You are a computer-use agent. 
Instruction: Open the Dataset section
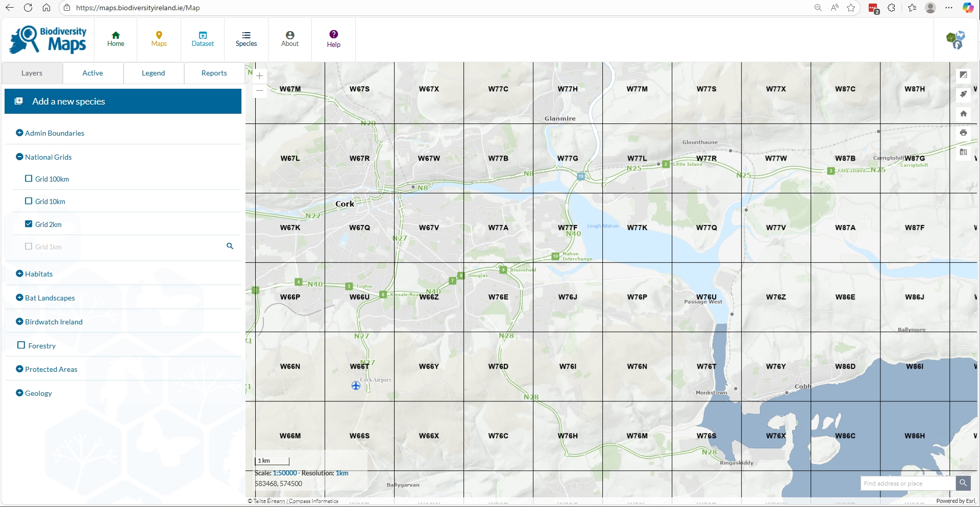pos(203,39)
